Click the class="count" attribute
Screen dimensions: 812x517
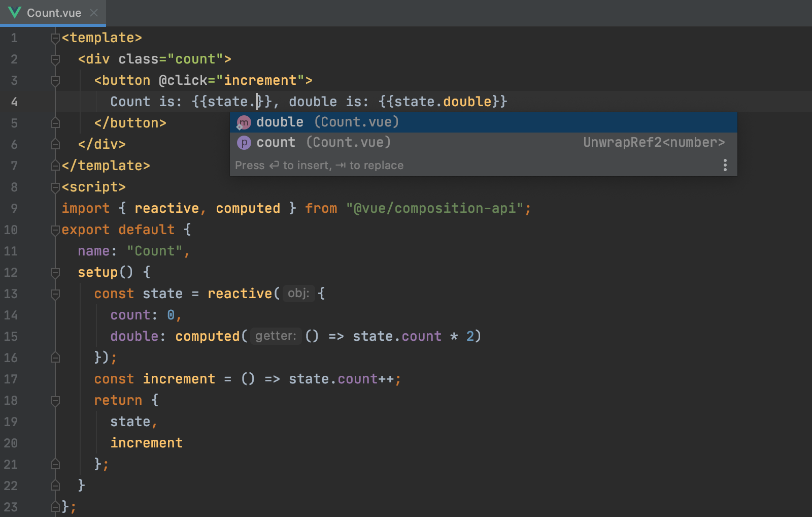[x=171, y=59]
